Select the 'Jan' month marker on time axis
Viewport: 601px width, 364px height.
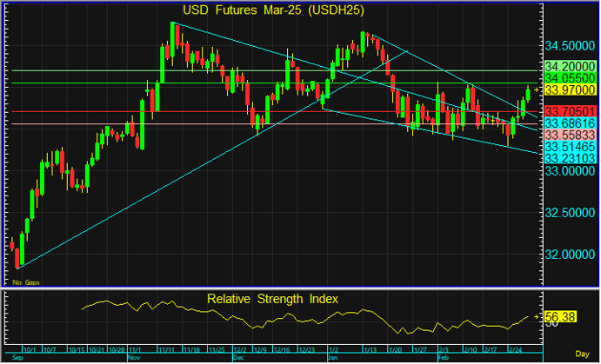[332, 357]
